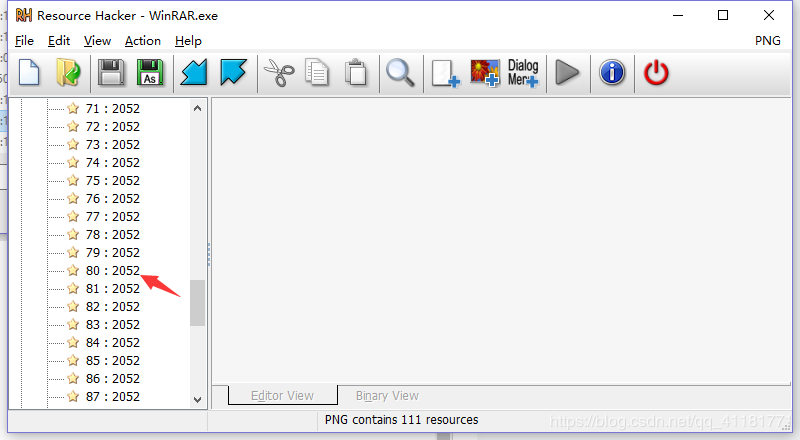Open Find with the magnifier icon
Viewport: 800px width, 440px height.
pos(400,73)
